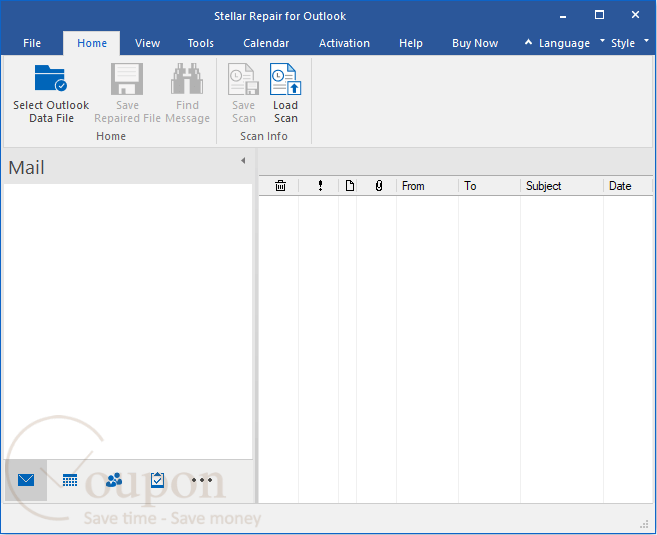Open the Help tab
Image resolution: width=657 pixels, height=535 pixels.
coord(411,43)
